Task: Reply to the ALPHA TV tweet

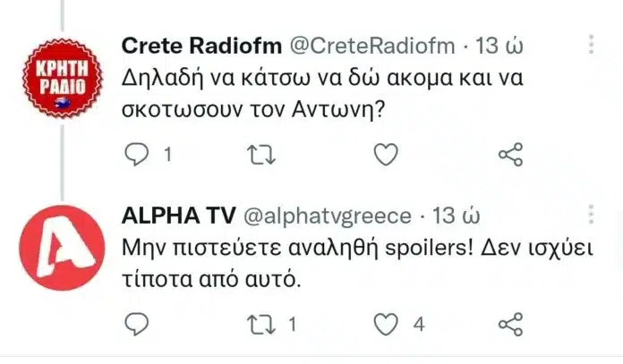Action: click(x=137, y=322)
